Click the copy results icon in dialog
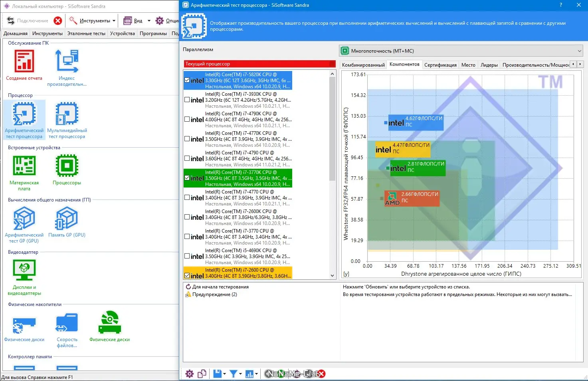 pos(202,374)
